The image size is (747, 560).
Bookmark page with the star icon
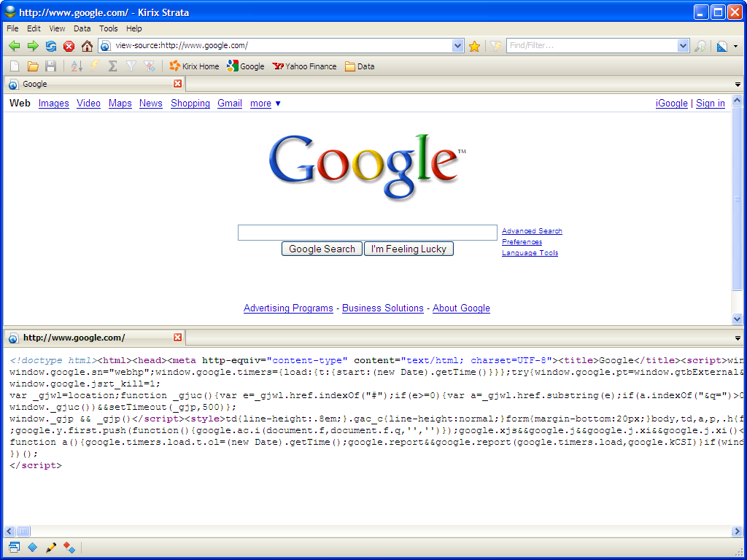click(x=474, y=46)
